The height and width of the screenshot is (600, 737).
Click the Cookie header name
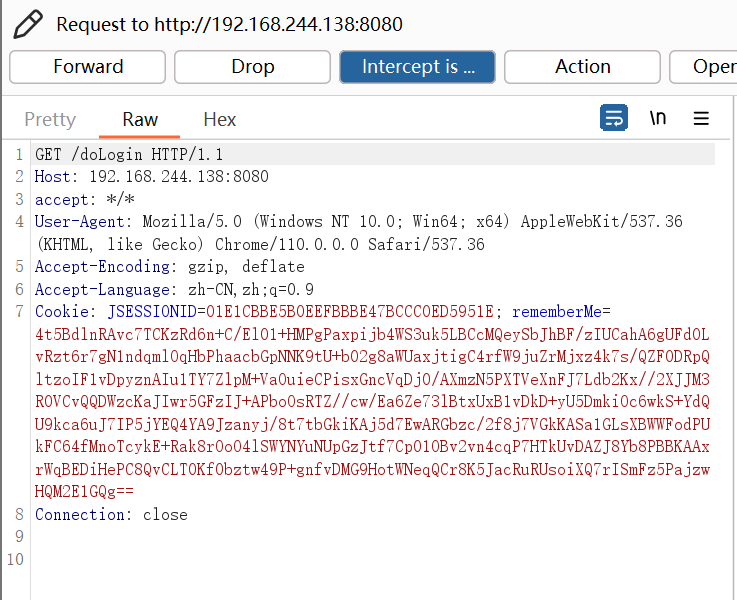tap(62, 312)
